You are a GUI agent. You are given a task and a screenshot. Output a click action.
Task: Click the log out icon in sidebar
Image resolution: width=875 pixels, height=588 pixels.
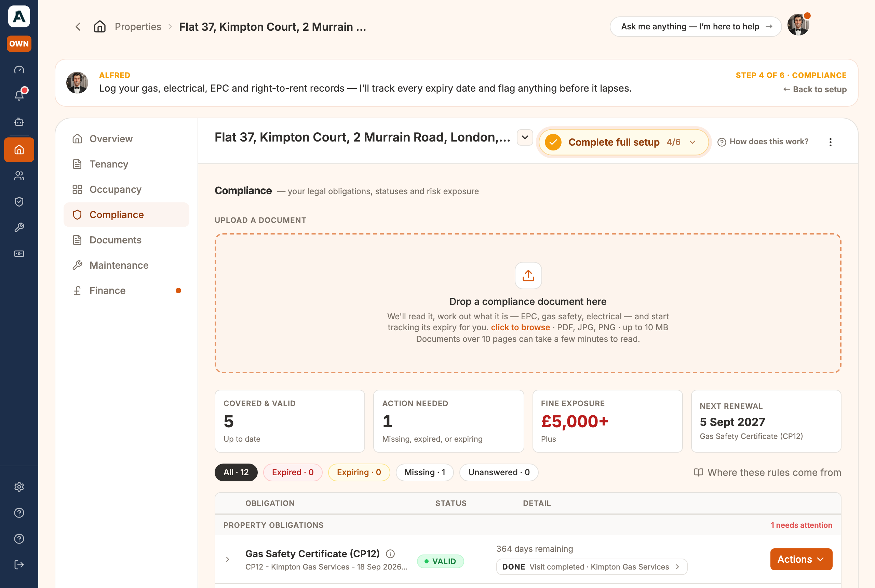click(19, 565)
